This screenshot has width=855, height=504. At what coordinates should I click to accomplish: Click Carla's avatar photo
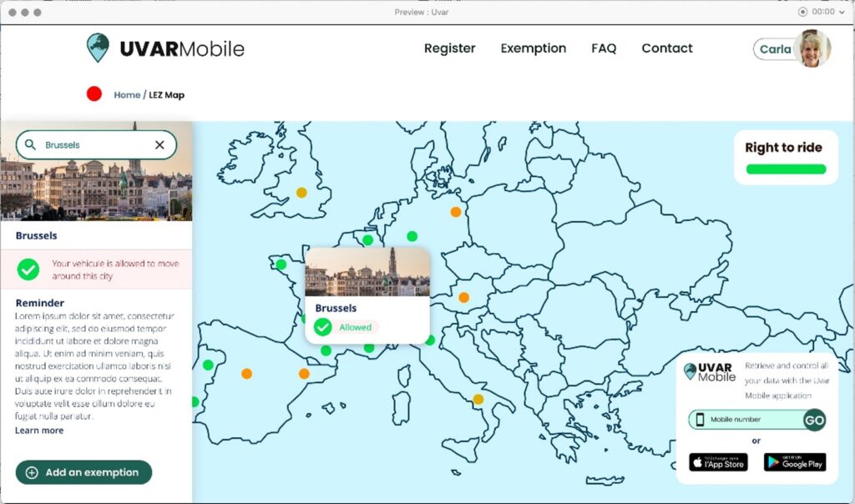tap(812, 48)
